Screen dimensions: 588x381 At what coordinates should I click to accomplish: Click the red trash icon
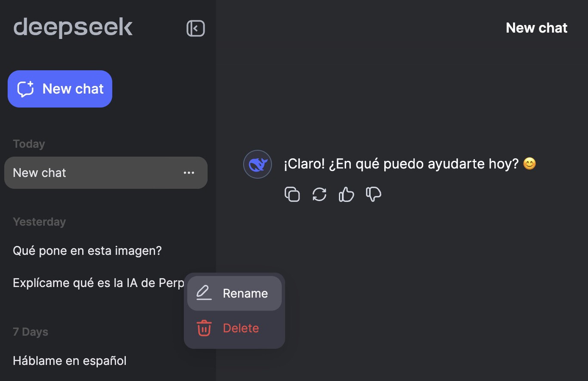(x=203, y=328)
